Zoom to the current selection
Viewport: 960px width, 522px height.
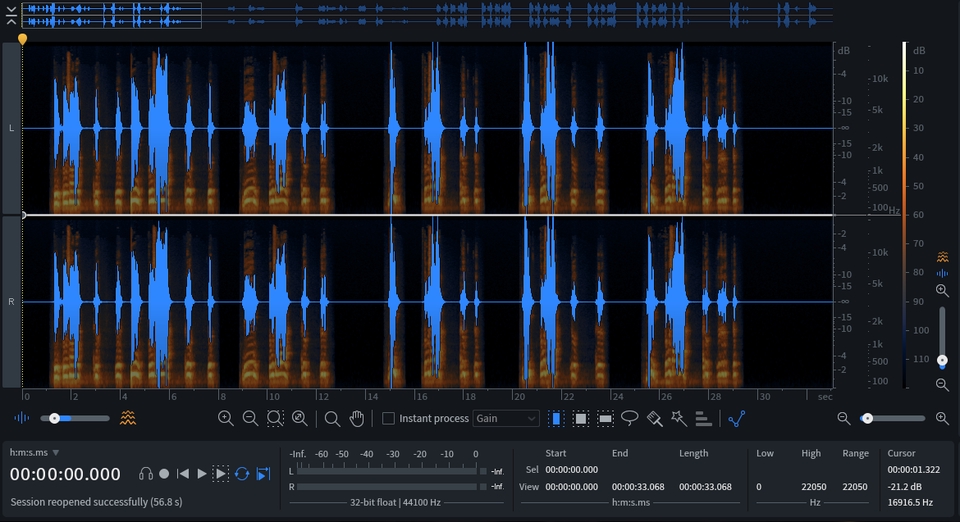[275, 419]
